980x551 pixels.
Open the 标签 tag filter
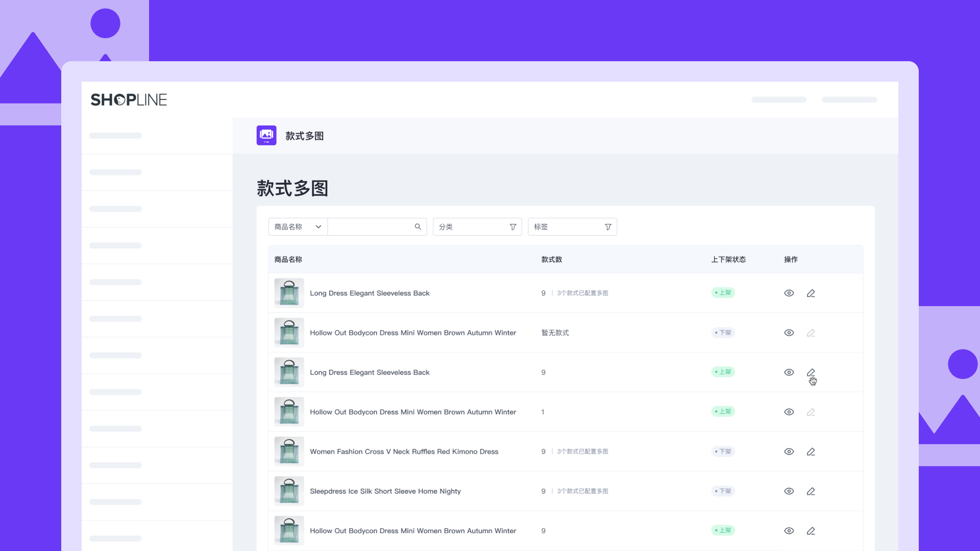tap(572, 227)
